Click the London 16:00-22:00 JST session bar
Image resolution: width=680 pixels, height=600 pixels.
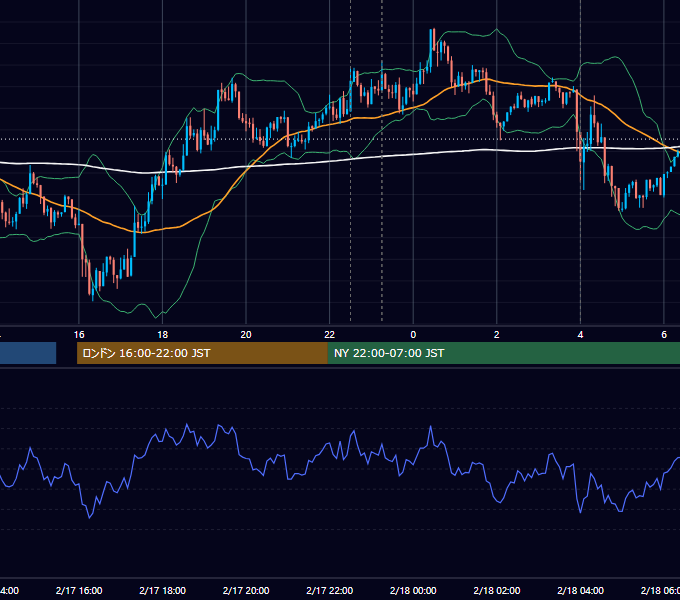pos(202,353)
